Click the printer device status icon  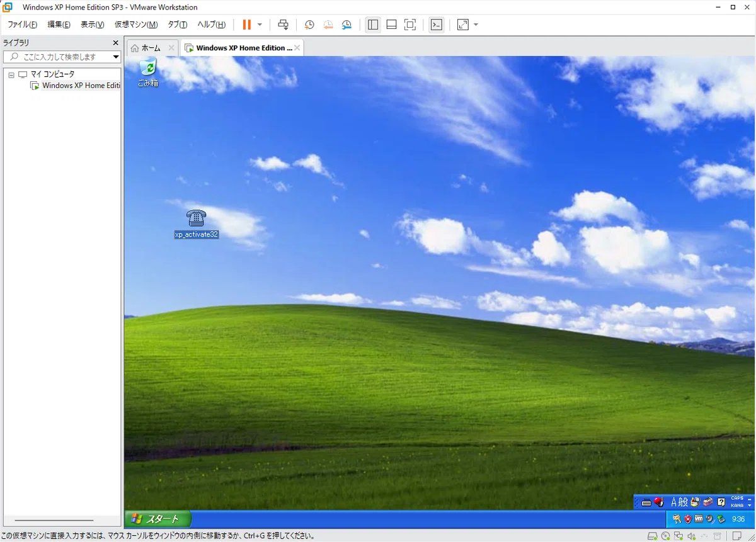(x=717, y=536)
